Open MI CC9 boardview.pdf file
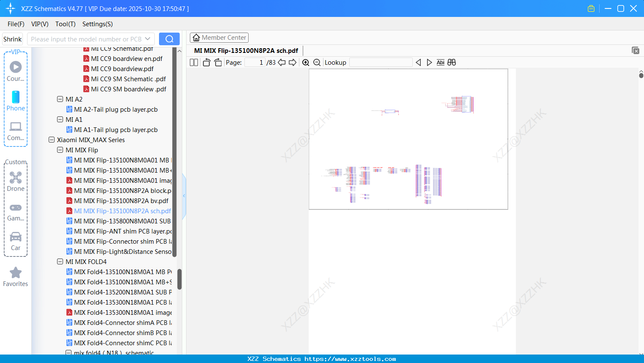644x363 pixels. click(x=123, y=69)
